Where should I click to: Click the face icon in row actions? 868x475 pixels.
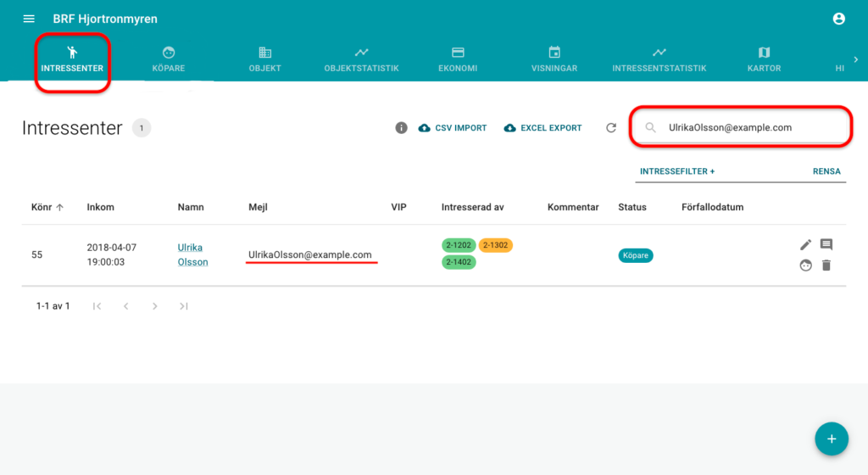point(805,265)
